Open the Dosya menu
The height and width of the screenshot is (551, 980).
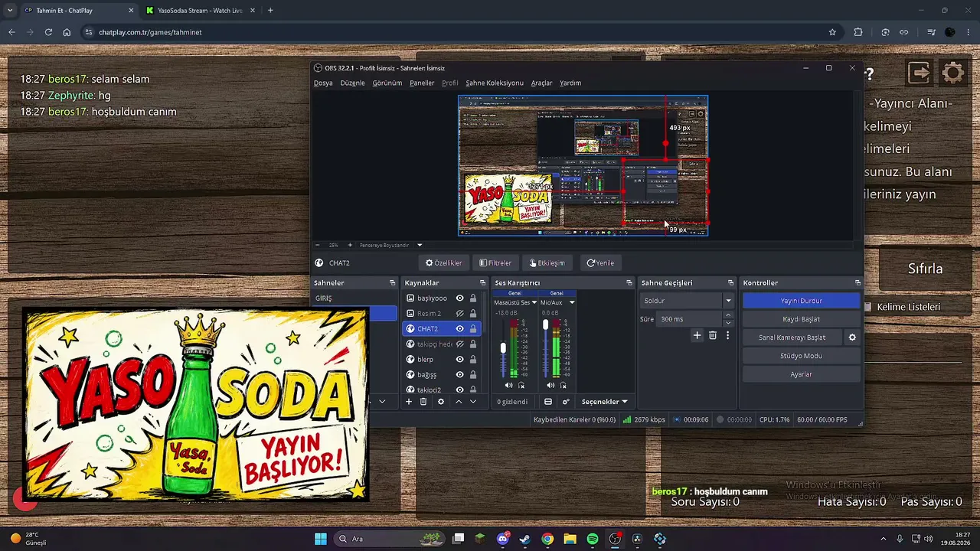point(323,83)
